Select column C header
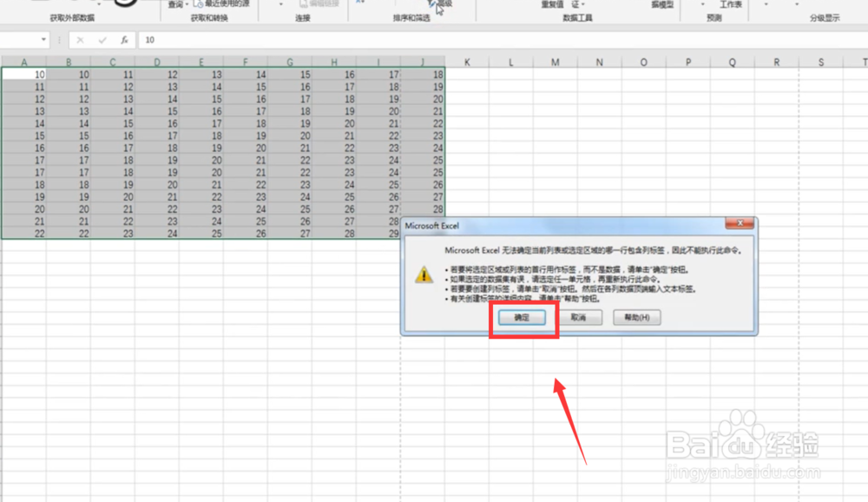The image size is (868, 502). coord(112,62)
